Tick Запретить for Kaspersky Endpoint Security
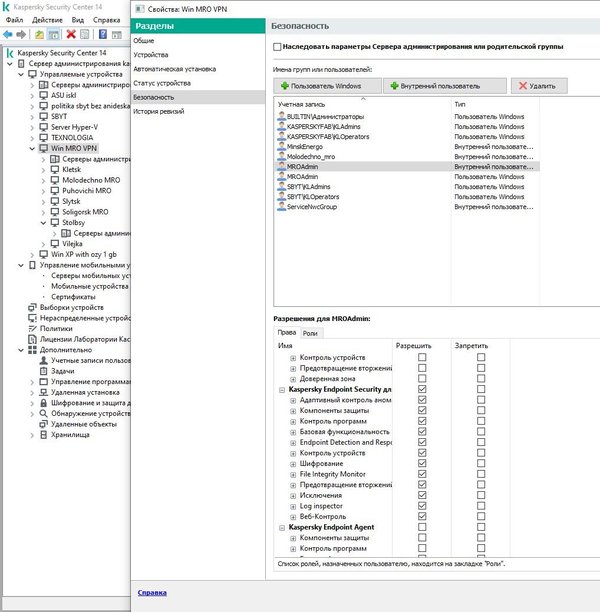The height and width of the screenshot is (612, 600). (481, 389)
